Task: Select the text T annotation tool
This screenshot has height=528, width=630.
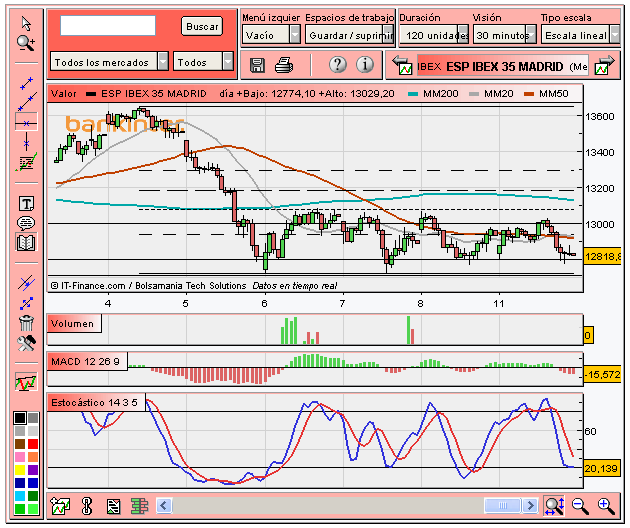Action: pyautogui.click(x=26, y=204)
